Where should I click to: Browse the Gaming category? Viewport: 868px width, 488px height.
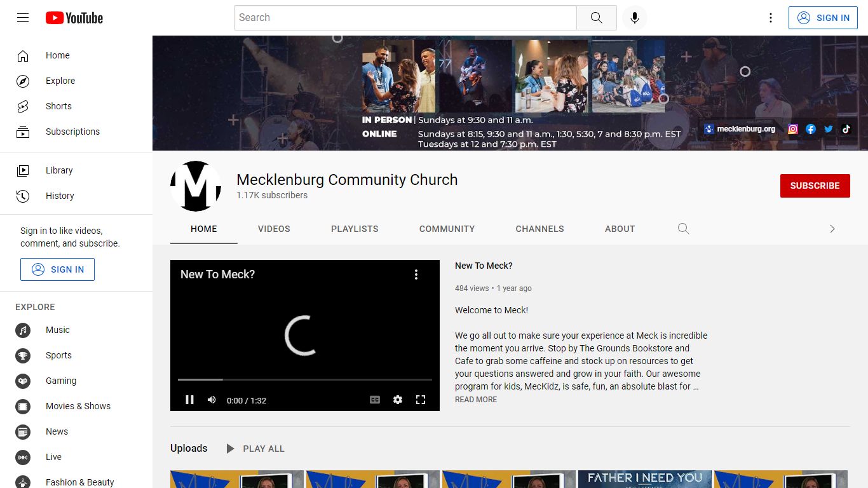coord(76,381)
